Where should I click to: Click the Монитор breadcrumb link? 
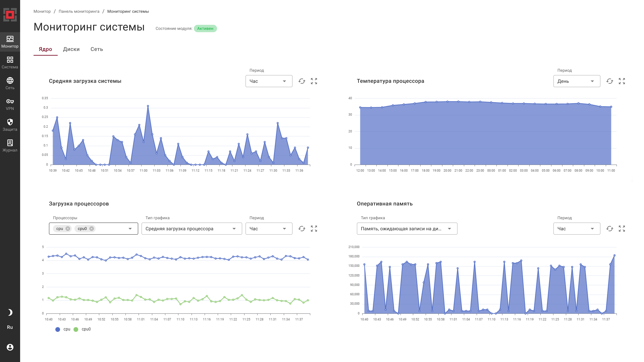point(42,12)
